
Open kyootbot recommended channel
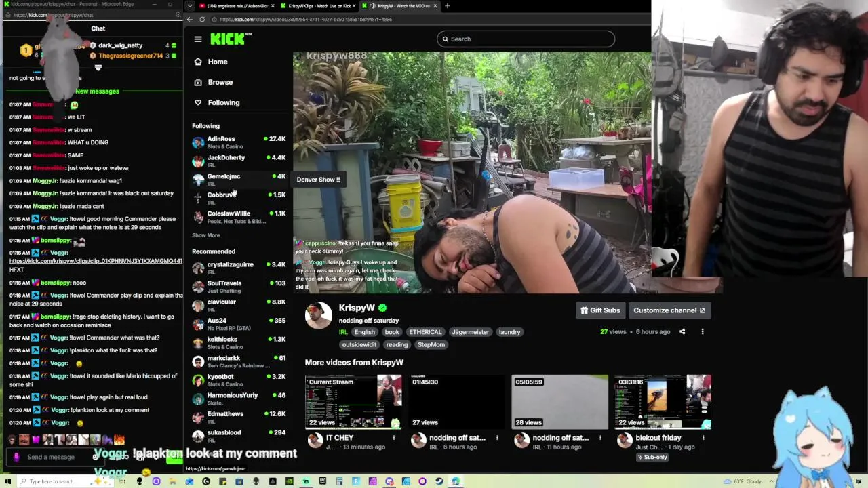click(x=239, y=380)
